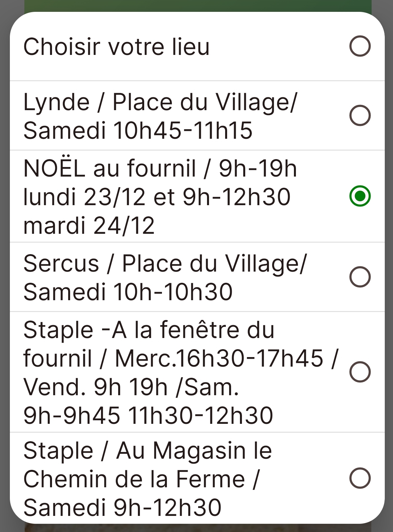
Task: Tap the 'mardi 24/12' line
Action: [x=89, y=226]
